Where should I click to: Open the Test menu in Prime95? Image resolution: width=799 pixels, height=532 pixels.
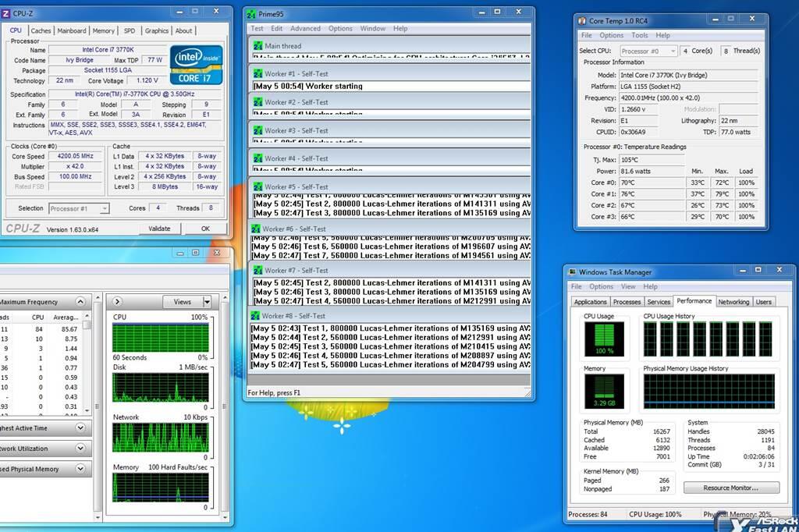coord(257,29)
